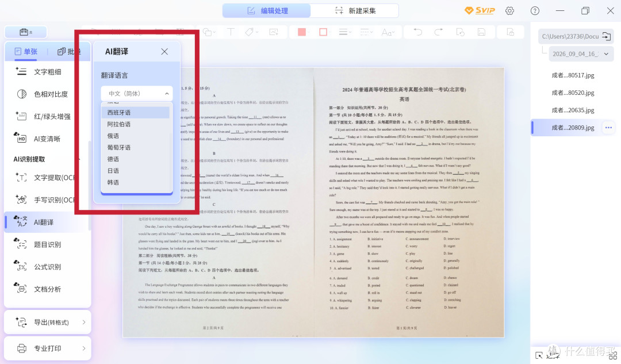Image resolution: width=621 pixels, height=364 pixels.
Task: Pick the filled red color swatch
Action: 302,32
